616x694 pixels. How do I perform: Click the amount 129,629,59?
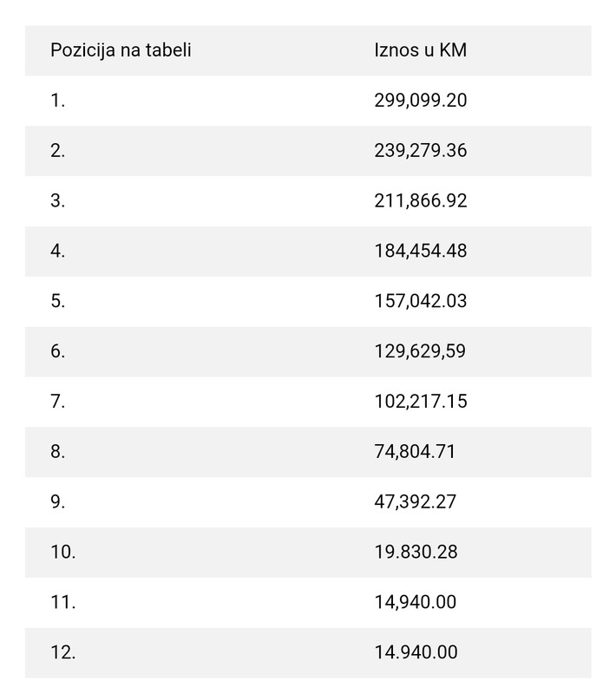(x=420, y=351)
